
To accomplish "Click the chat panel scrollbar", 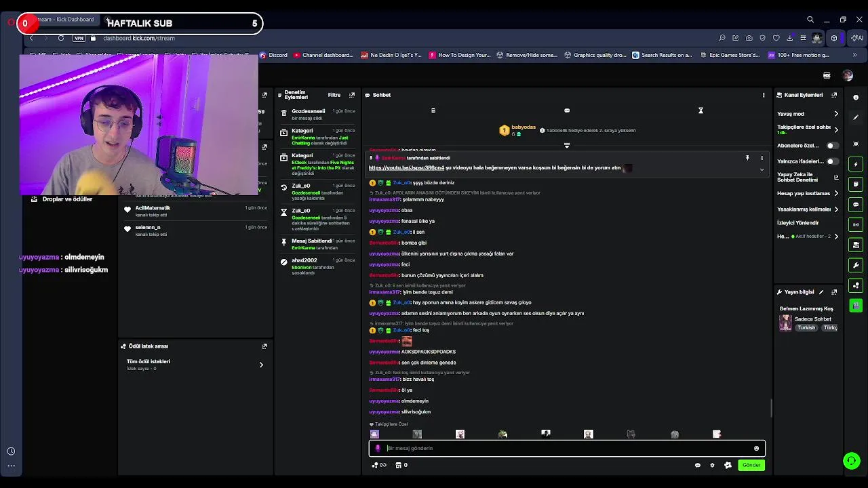I will [770, 409].
